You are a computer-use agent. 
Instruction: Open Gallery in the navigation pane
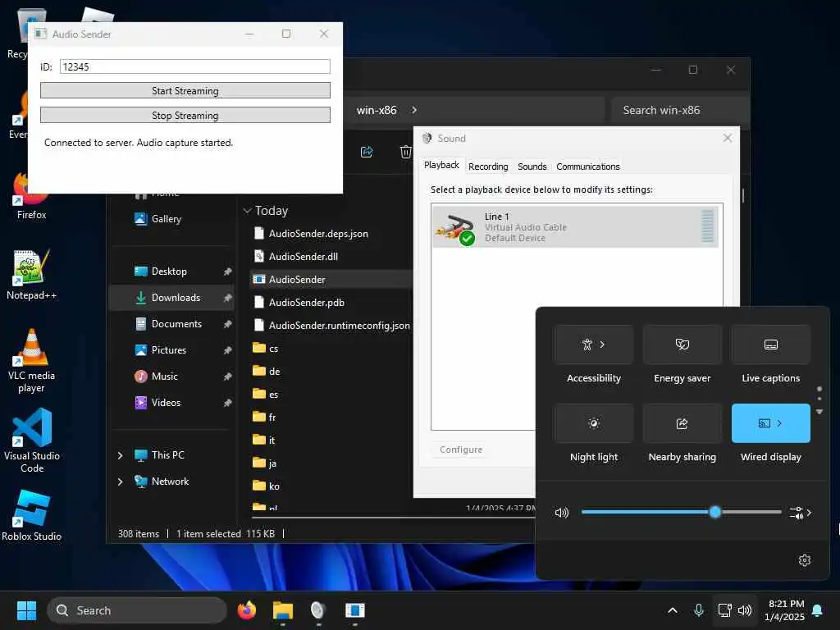click(166, 218)
